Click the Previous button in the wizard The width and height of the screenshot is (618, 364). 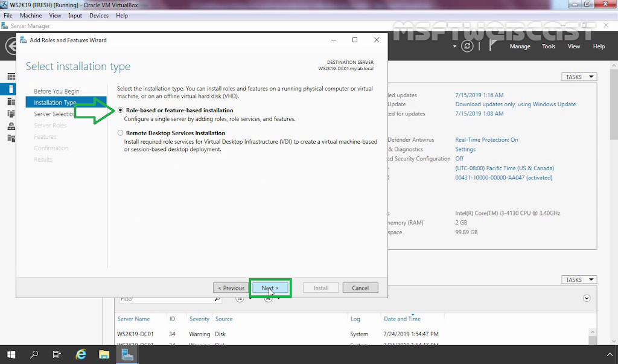coord(231,289)
